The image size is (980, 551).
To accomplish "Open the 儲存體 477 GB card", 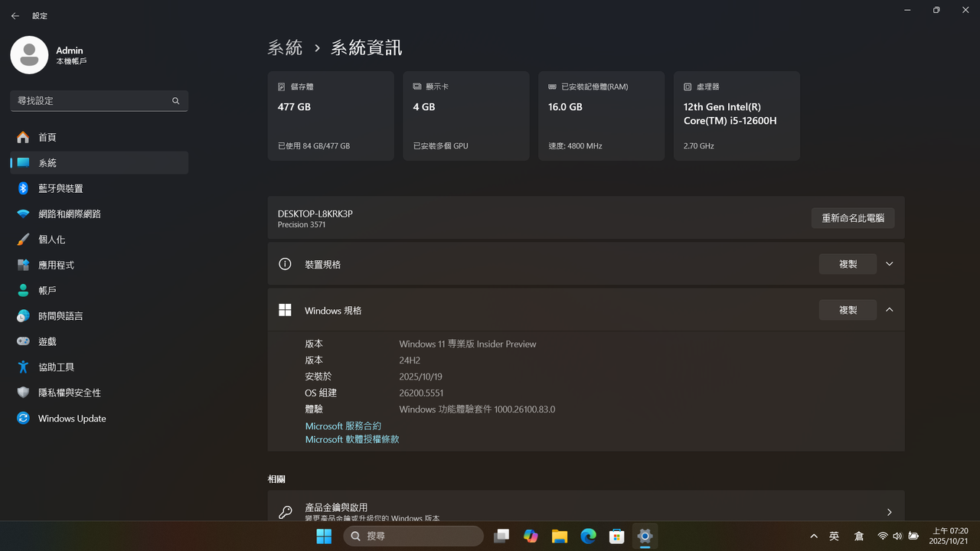I will click(331, 116).
